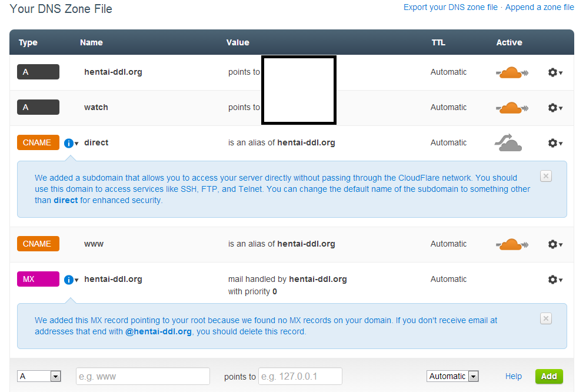Screen dimensions: 576x392
Task: Disable CloudFlare cloud on first A record
Action: [511, 72]
